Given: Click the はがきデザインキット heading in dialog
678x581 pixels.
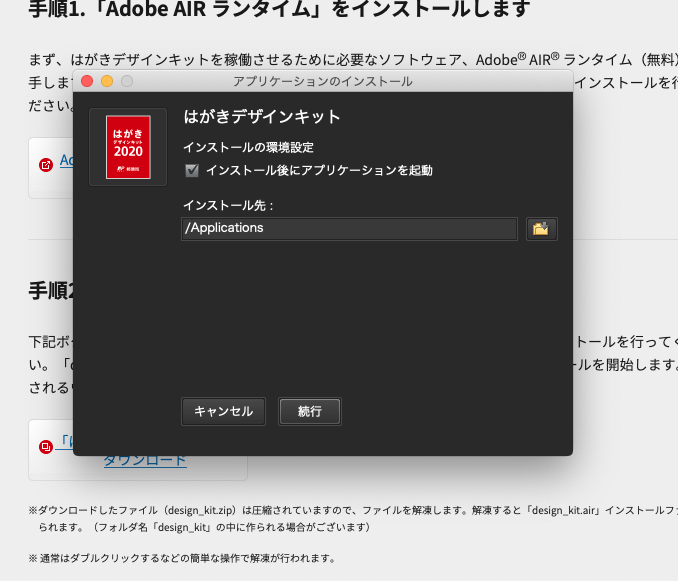Looking at the screenshot, I should pos(262,117).
